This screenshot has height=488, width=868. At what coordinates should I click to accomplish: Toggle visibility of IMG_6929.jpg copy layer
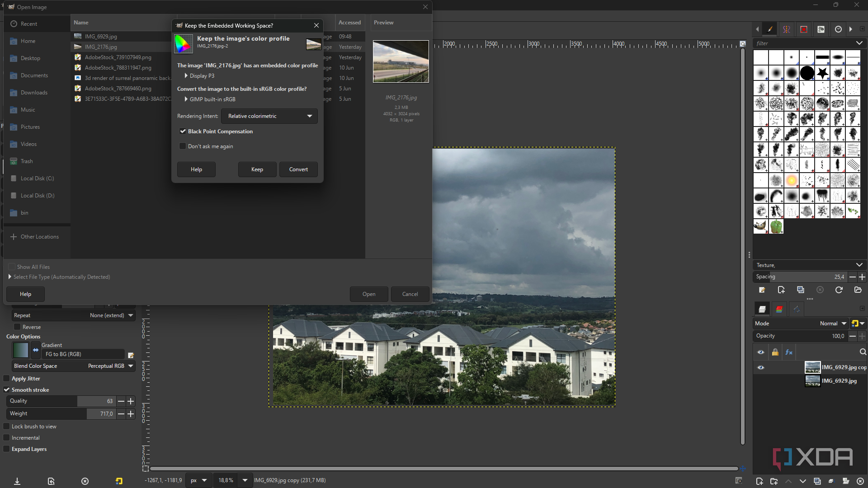761,367
